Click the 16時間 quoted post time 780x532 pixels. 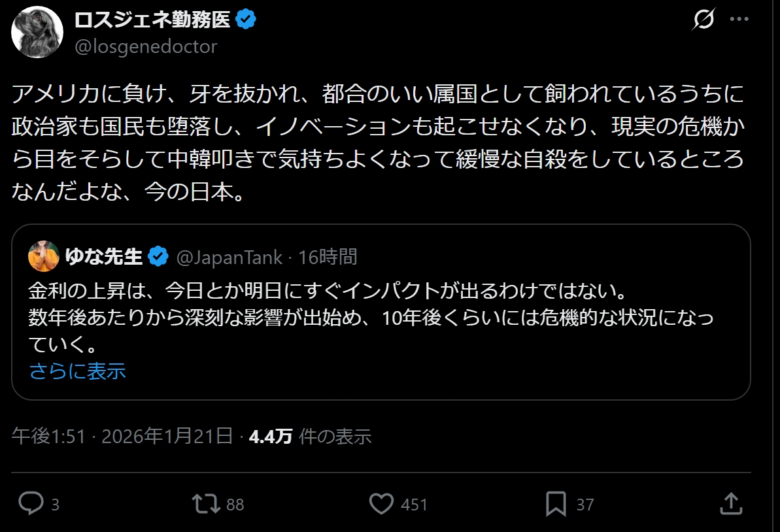[x=328, y=257]
